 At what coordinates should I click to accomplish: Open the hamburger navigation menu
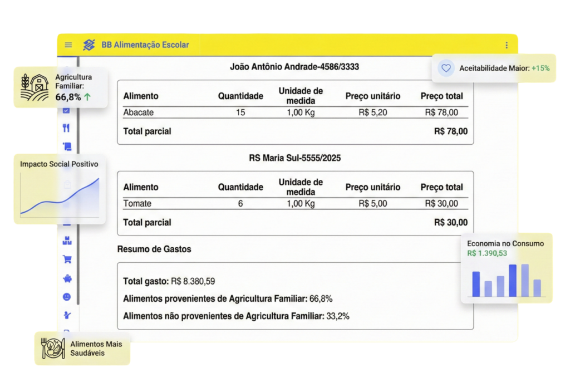pyautogui.click(x=68, y=45)
